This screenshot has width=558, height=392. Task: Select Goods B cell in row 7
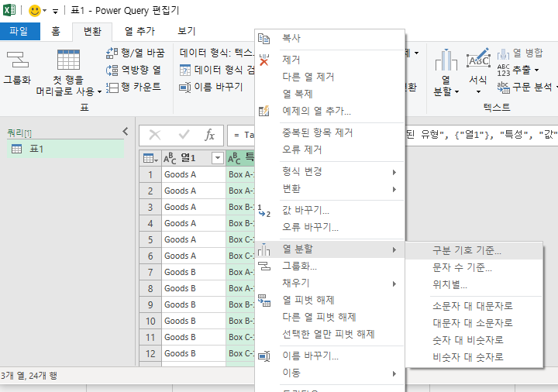(x=194, y=272)
